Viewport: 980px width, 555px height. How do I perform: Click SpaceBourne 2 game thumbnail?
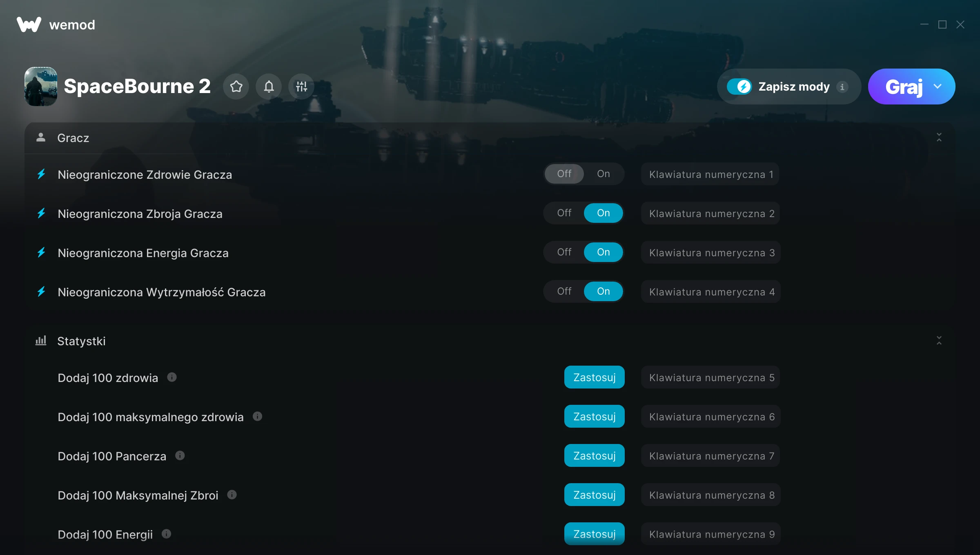pyautogui.click(x=41, y=87)
